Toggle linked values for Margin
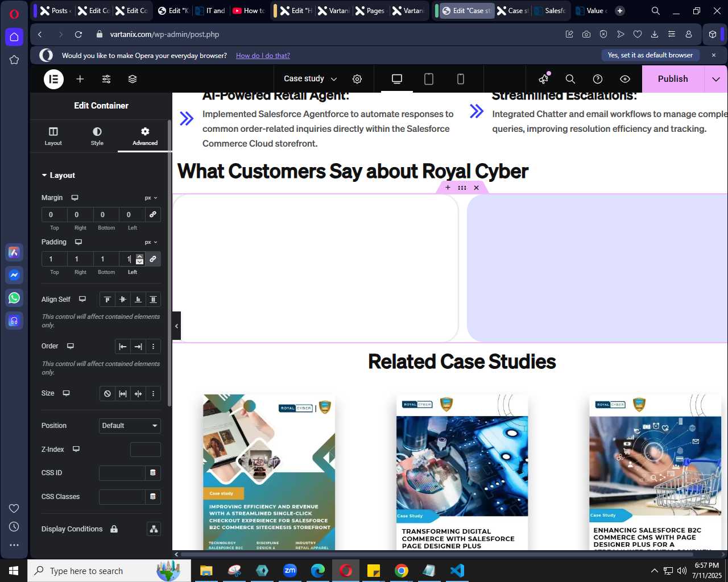This screenshot has width=728, height=582. point(153,214)
